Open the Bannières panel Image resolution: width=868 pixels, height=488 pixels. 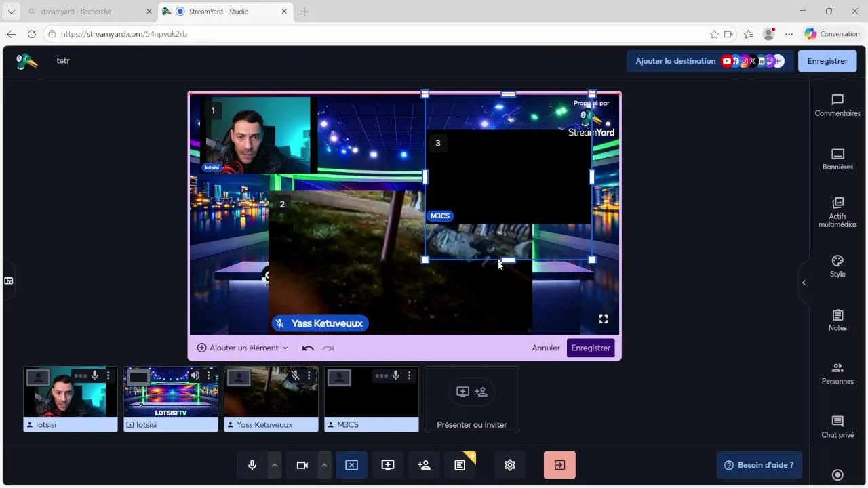[x=837, y=160]
